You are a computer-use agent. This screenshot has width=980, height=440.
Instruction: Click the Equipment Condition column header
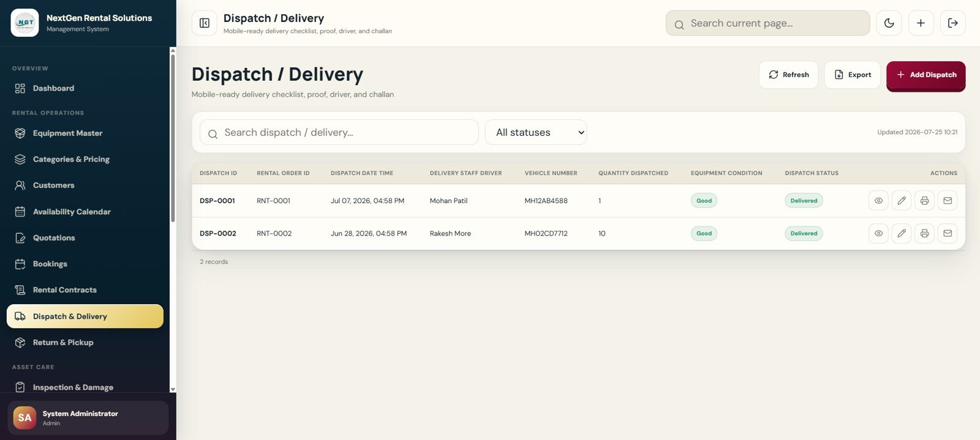click(x=726, y=173)
